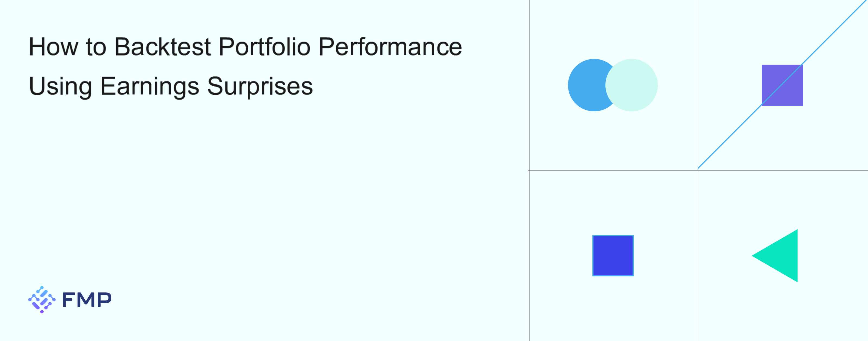Click the green left-pointing triangle
Image resolution: width=868 pixels, height=341 pixels.
[781, 256]
